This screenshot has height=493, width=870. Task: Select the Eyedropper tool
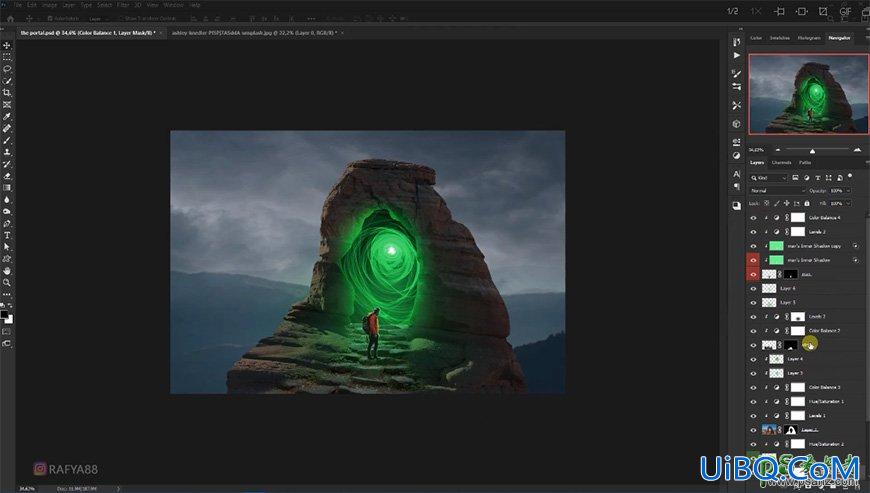pos(7,116)
